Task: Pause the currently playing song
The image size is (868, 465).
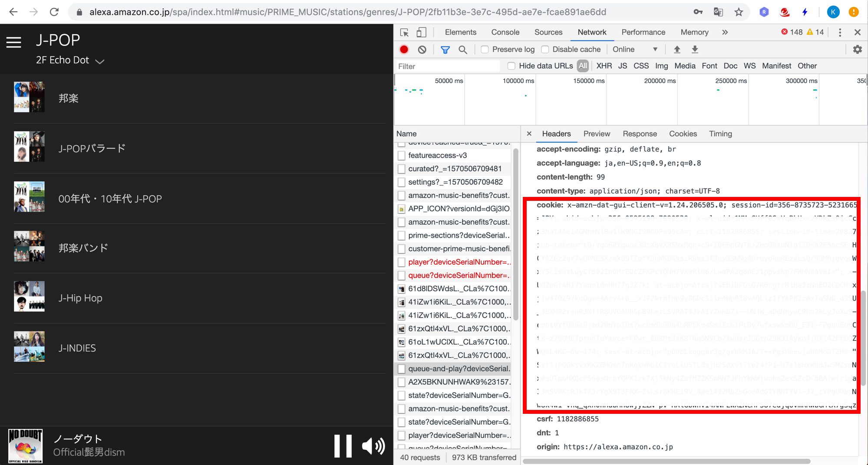Action: [343, 446]
